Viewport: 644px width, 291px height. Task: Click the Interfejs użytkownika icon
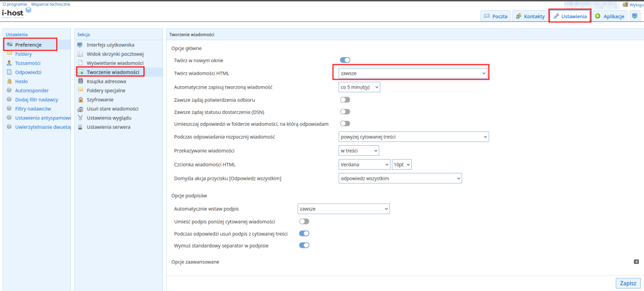(x=80, y=45)
